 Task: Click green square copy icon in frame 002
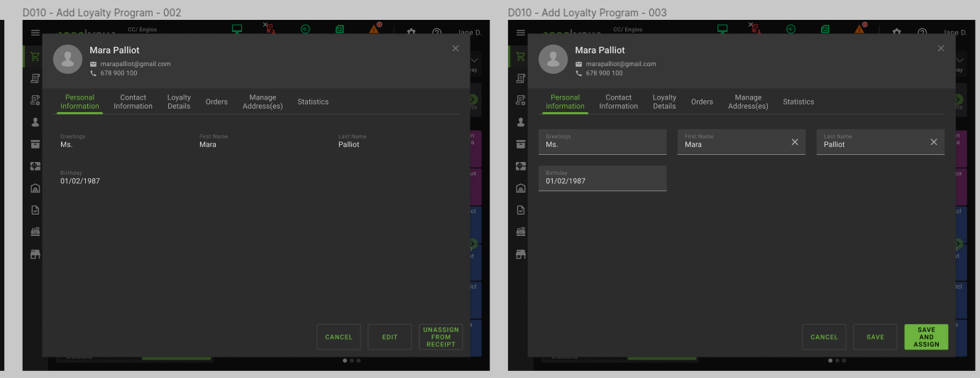[340, 29]
